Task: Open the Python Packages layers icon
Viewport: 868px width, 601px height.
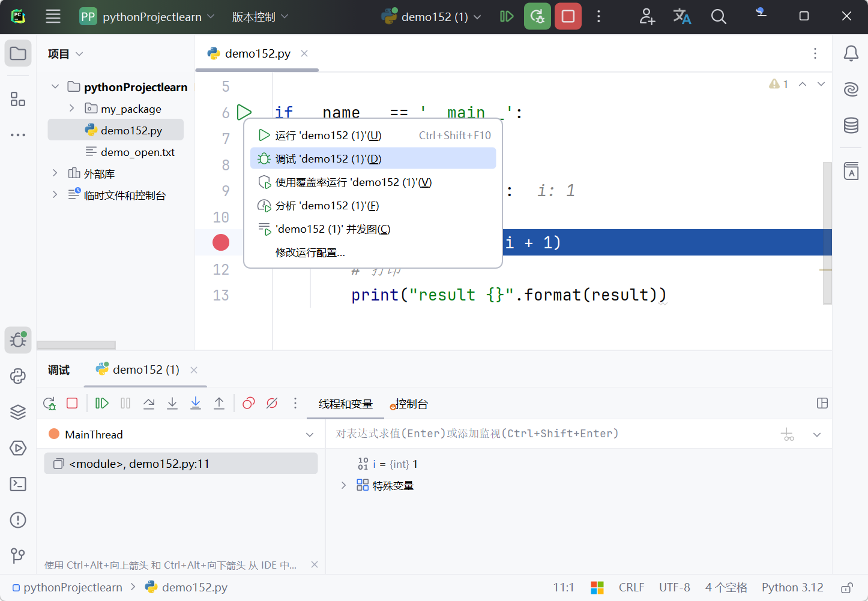Action: click(x=18, y=412)
